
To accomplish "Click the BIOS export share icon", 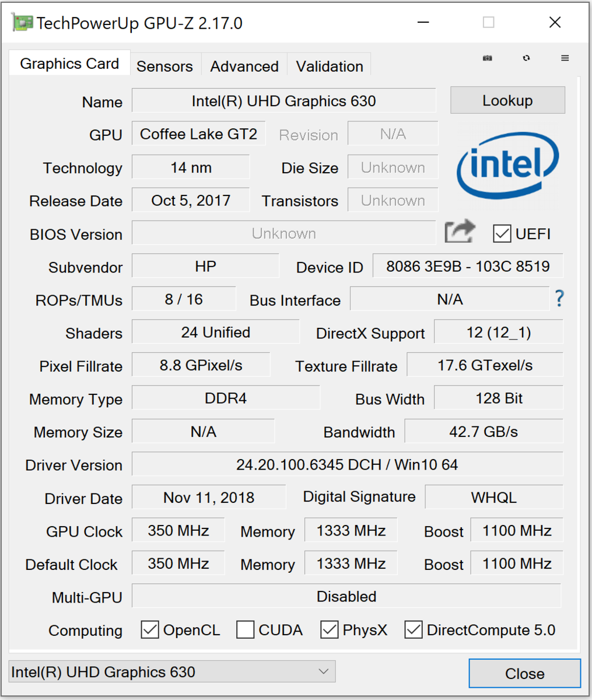I will (x=460, y=232).
